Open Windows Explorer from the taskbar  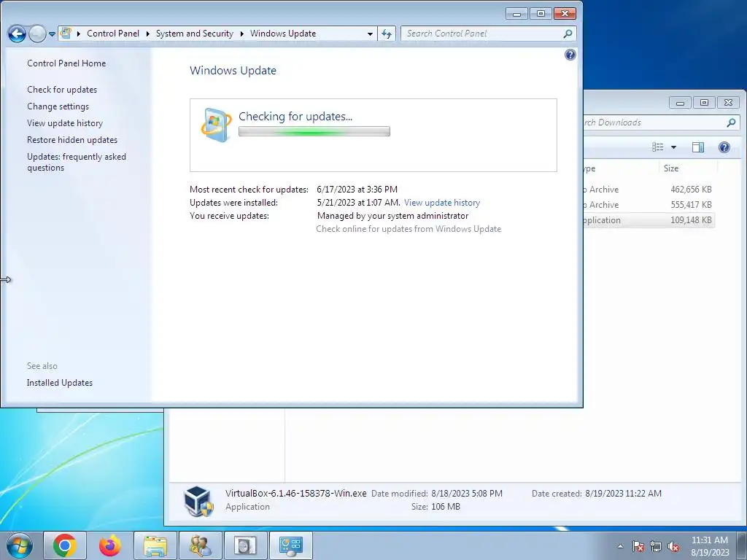coord(155,545)
